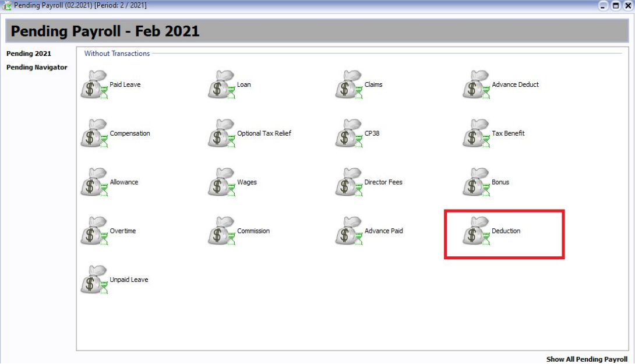Click the Show All Pending Payroll link
Viewport: 635px width, 364px height.
[587, 359]
